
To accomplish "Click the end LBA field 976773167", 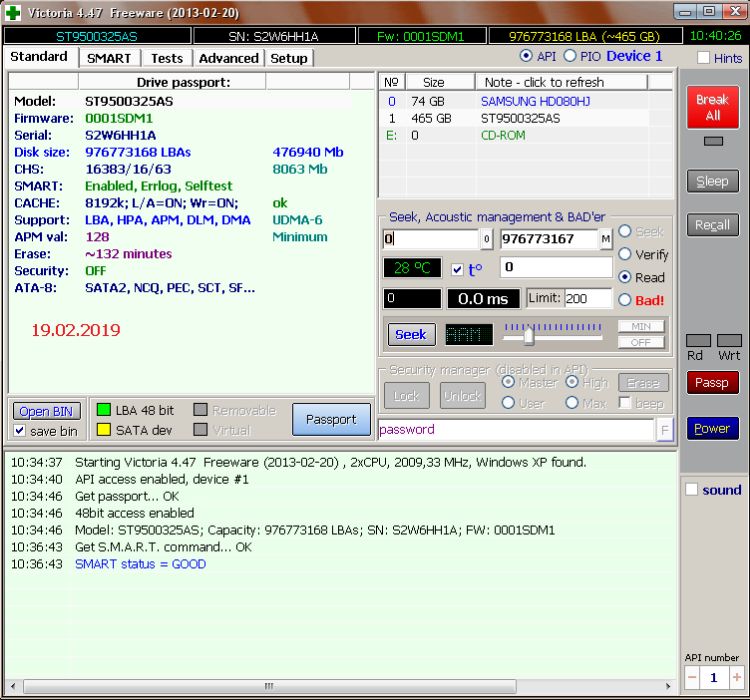I will tap(550, 239).
